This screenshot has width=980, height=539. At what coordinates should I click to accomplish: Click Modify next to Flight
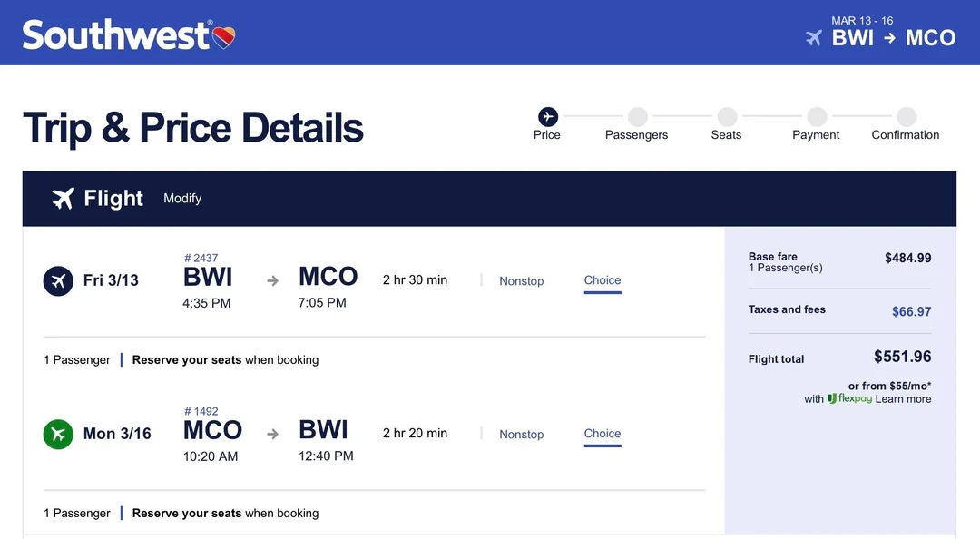(182, 199)
